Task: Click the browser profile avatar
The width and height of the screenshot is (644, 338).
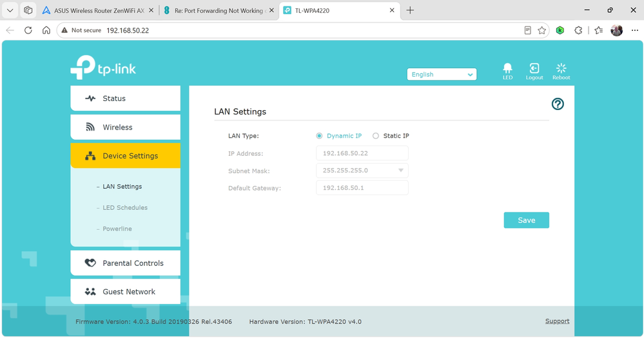Action: pyautogui.click(x=616, y=30)
